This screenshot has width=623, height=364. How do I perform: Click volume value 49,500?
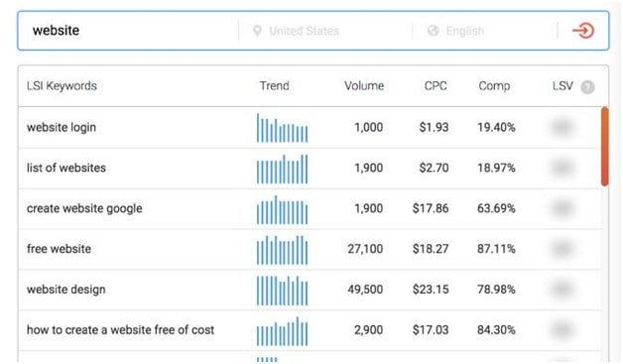tap(365, 290)
